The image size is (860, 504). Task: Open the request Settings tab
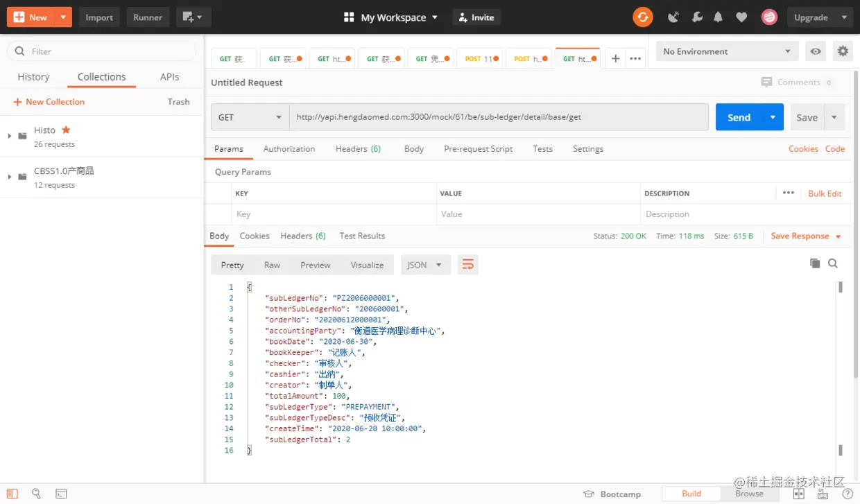[x=588, y=148]
